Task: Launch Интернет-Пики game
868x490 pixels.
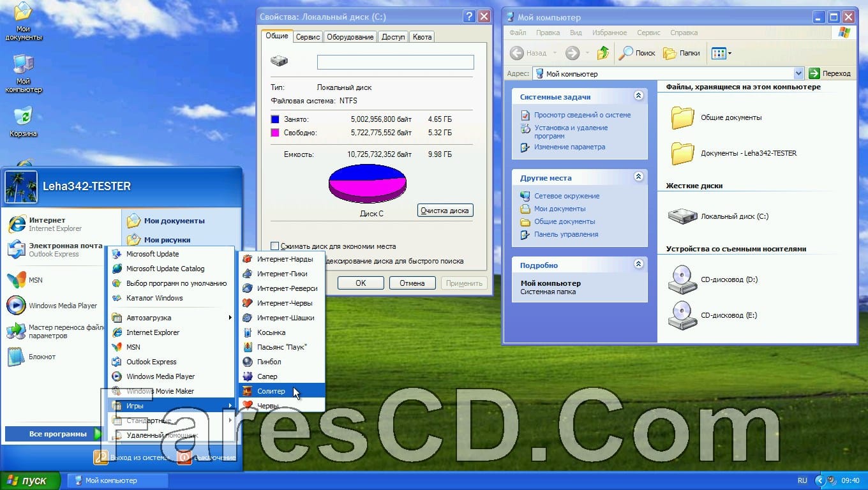Action: click(282, 274)
